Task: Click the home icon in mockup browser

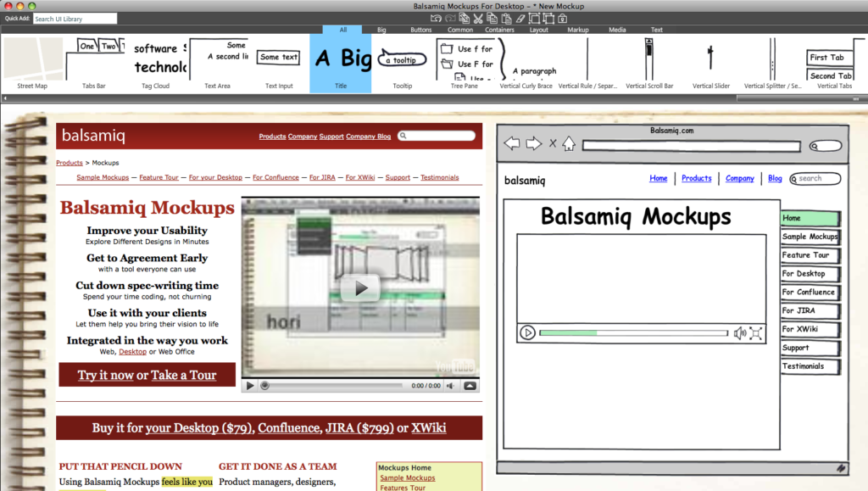Action: click(x=569, y=144)
